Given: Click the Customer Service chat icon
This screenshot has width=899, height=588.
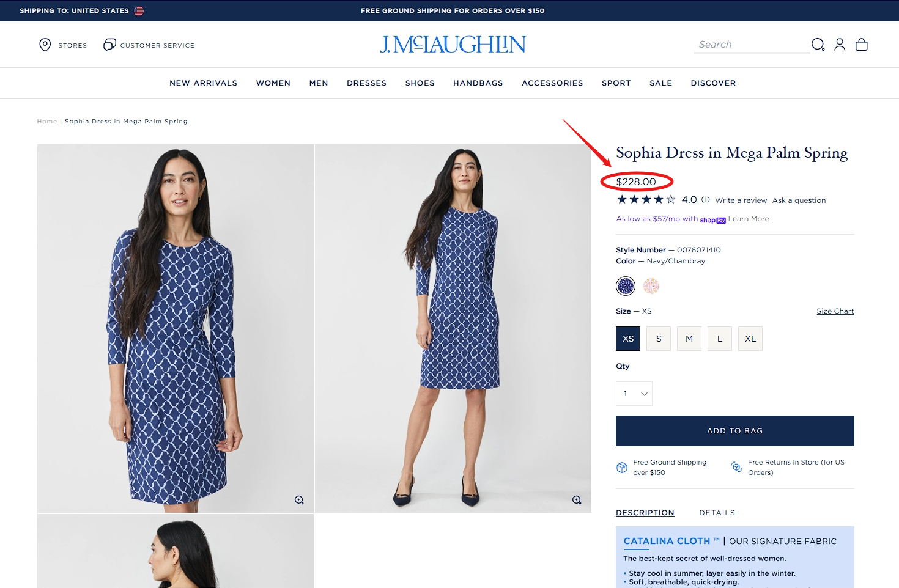Looking at the screenshot, I should [x=109, y=45].
